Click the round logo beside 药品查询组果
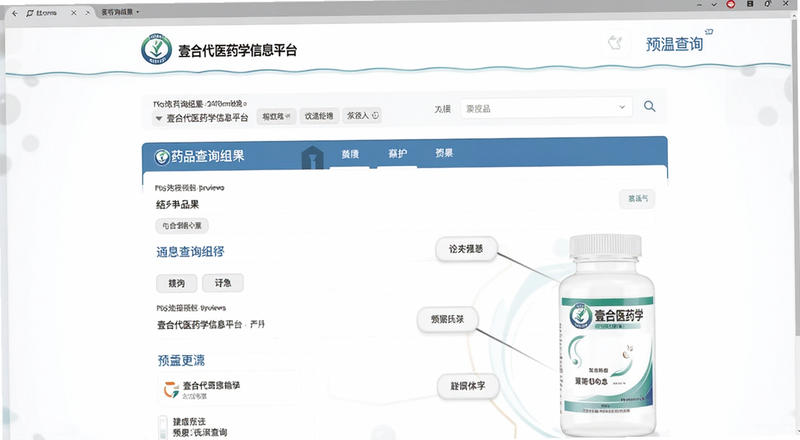The image size is (800, 440). point(162,157)
